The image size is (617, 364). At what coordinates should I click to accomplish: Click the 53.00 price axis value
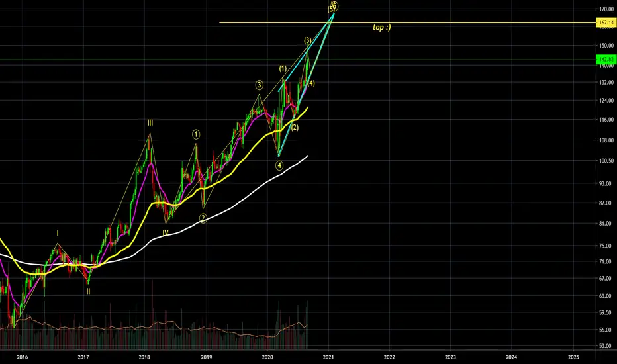click(606, 346)
